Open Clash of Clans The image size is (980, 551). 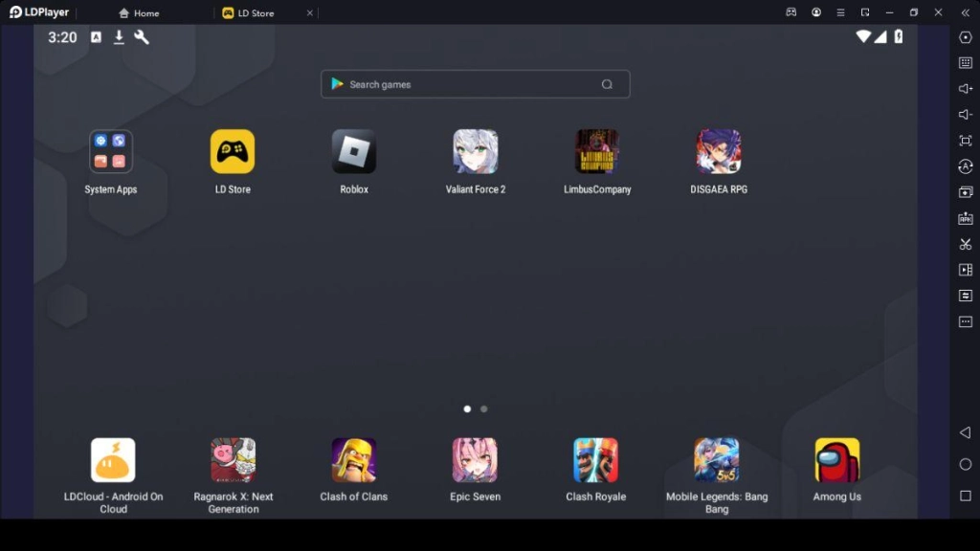(x=353, y=460)
